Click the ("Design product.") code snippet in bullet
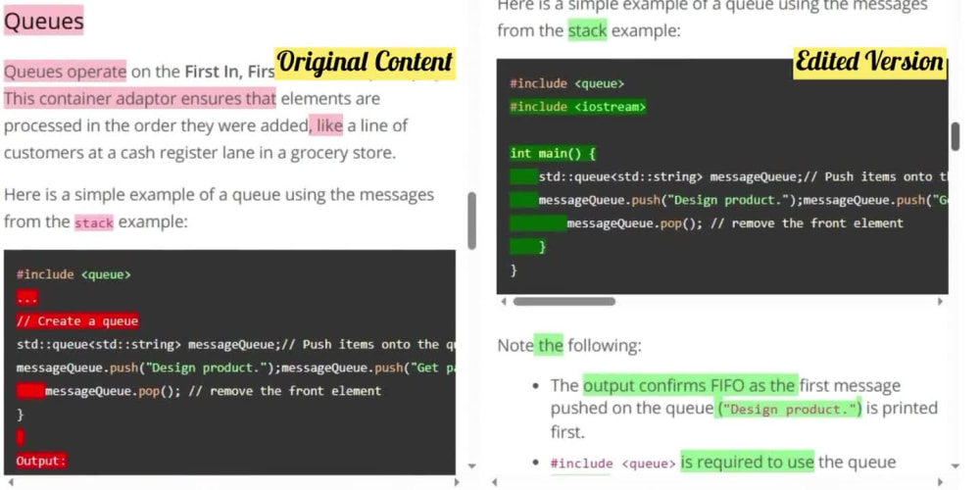The height and width of the screenshot is (490, 980). (789, 410)
